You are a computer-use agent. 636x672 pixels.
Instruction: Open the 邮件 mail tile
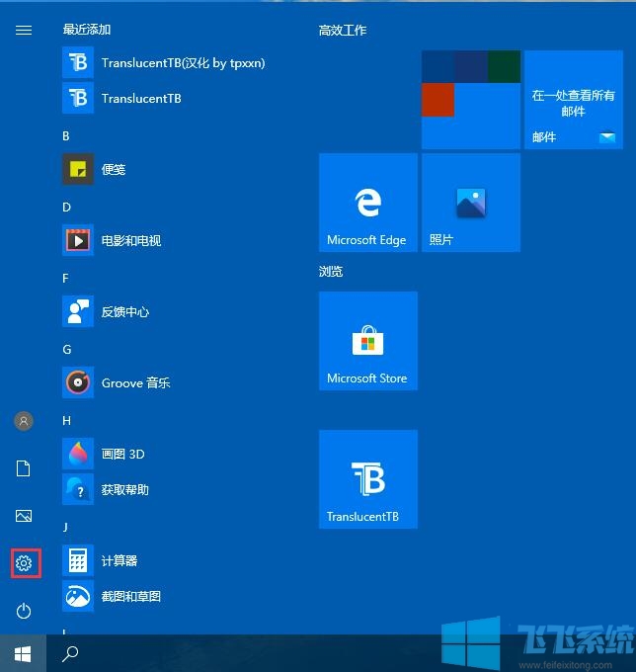pos(573,100)
